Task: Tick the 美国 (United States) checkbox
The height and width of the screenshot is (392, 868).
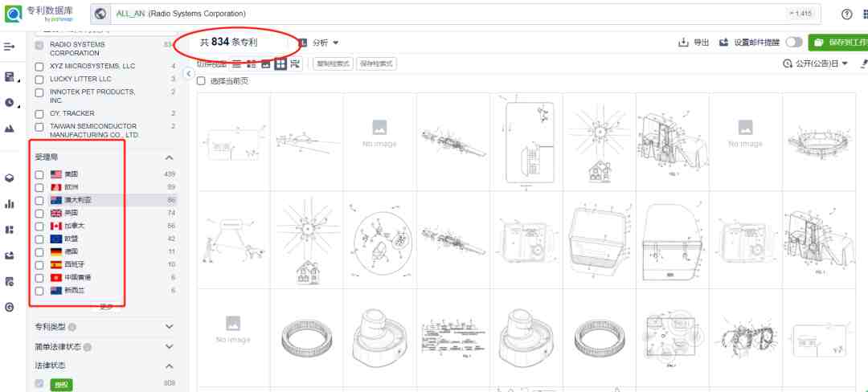Action: [x=39, y=175]
